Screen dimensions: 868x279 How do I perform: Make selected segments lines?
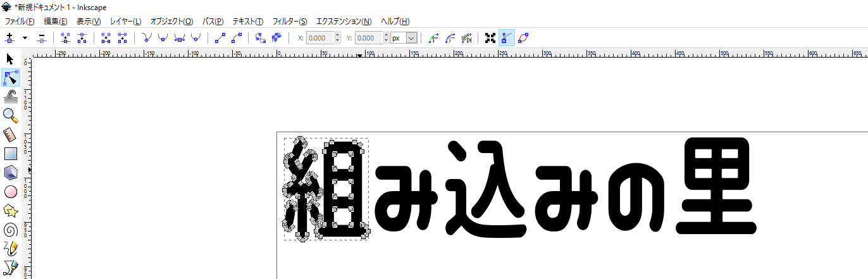point(220,38)
